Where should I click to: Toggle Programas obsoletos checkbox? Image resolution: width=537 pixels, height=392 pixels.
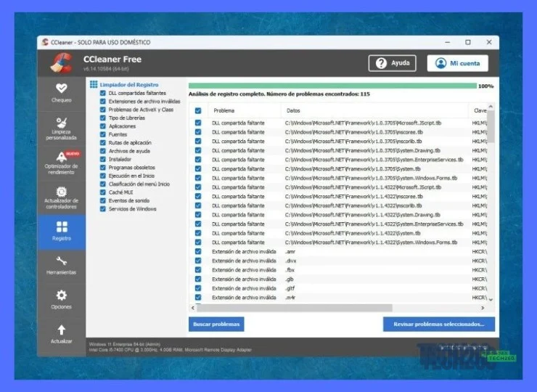103,167
